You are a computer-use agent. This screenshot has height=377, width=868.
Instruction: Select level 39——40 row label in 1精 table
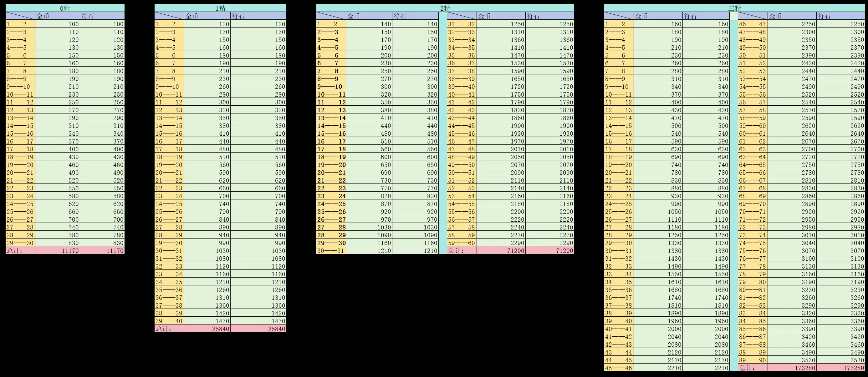click(x=169, y=321)
